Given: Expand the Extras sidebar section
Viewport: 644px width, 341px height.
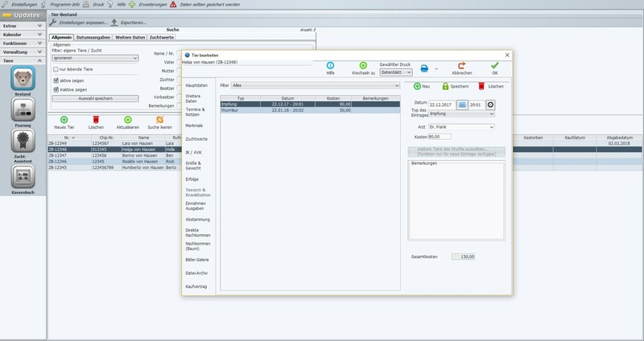Looking at the screenshot, I should [x=23, y=26].
